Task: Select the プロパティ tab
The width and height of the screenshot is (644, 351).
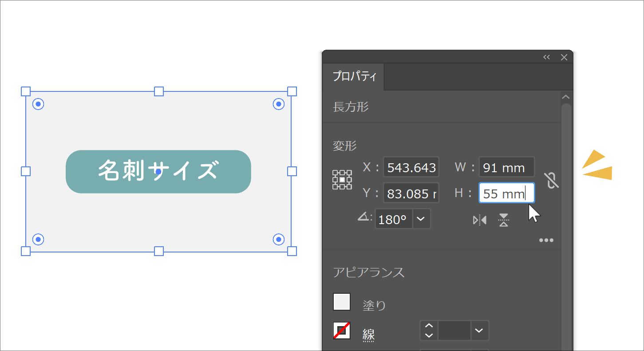Action: 354,76
